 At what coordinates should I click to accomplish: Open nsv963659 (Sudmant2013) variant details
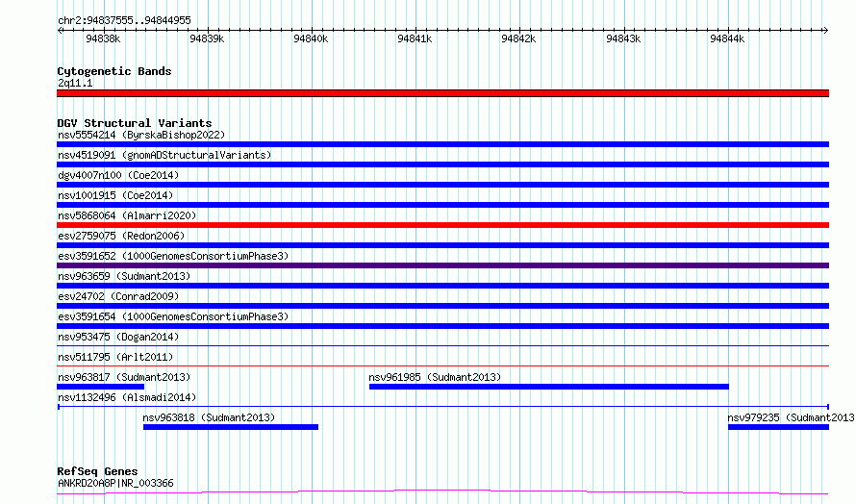click(x=442, y=286)
